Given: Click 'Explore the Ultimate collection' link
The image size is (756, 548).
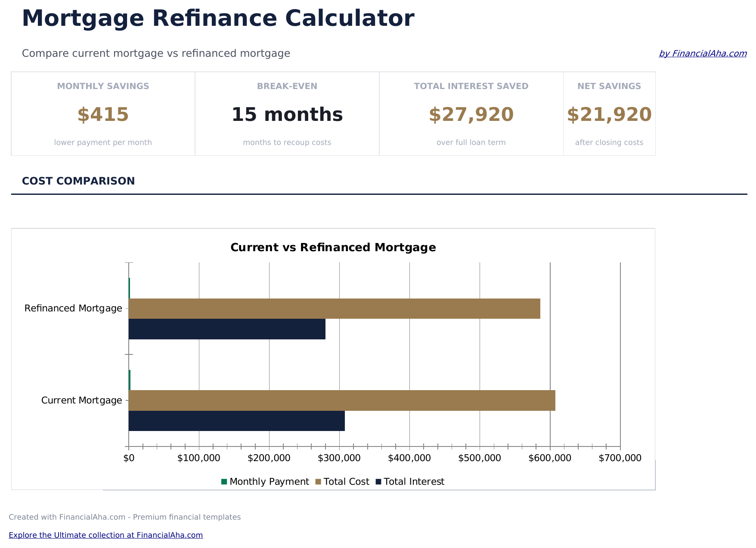Looking at the screenshot, I should click(x=105, y=535).
